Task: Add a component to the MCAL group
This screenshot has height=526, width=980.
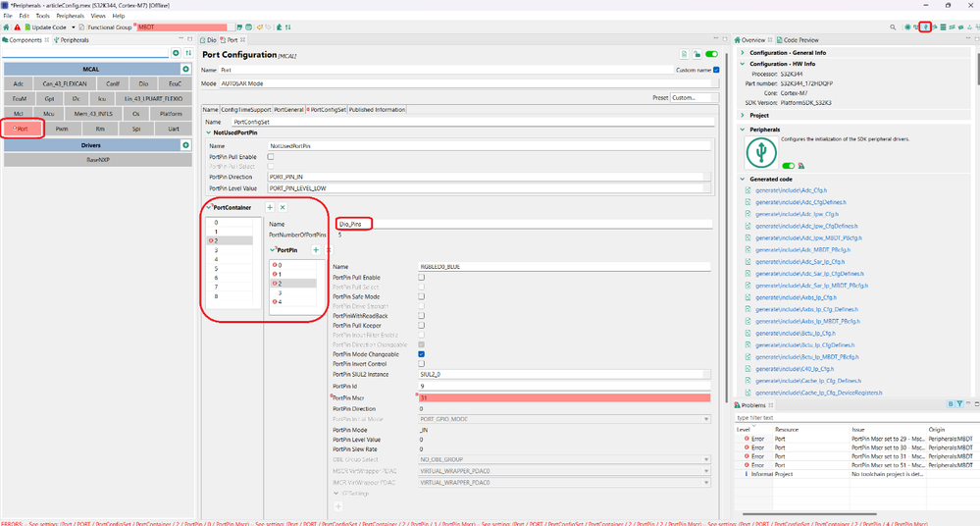Action: (185, 69)
